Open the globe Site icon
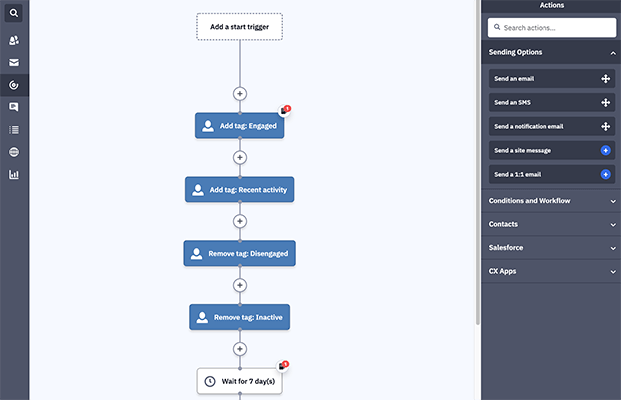The height and width of the screenshot is (400, 621). 14,152
